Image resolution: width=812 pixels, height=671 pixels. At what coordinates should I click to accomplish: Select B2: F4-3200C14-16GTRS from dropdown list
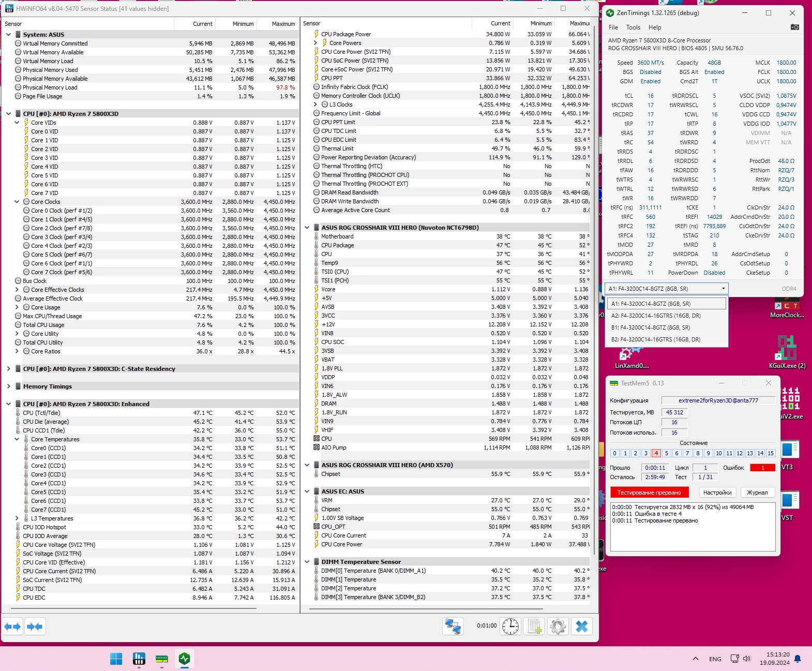click(666, 339)
